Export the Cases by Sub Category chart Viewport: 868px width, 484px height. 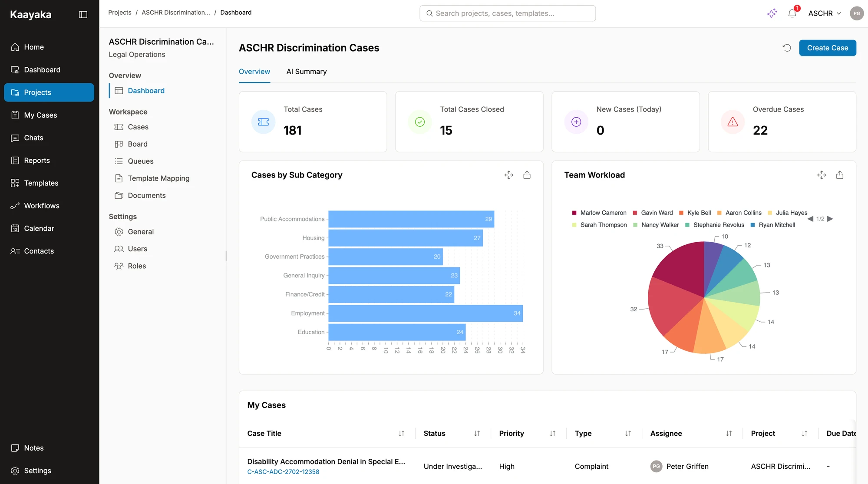click(527, 175)
